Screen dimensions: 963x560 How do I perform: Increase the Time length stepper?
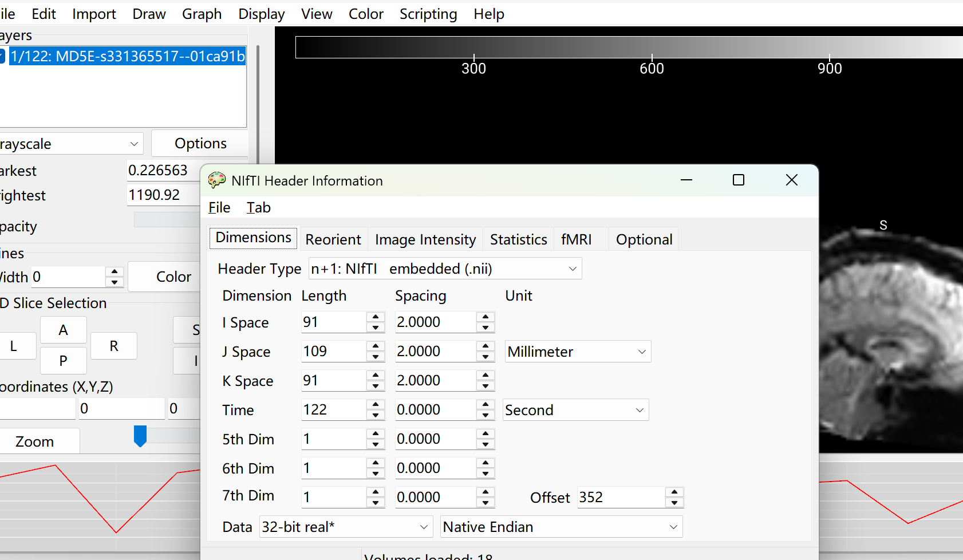[376, 404]
